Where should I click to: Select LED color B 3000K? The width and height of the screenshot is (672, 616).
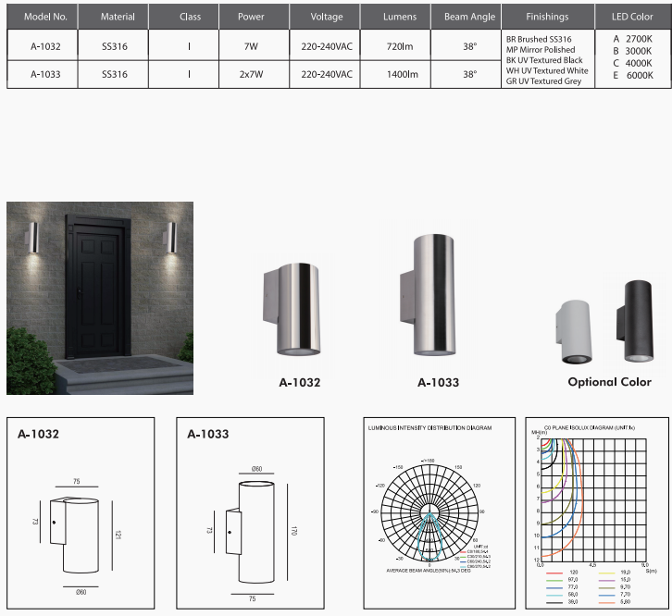click(x=632, y=51)
